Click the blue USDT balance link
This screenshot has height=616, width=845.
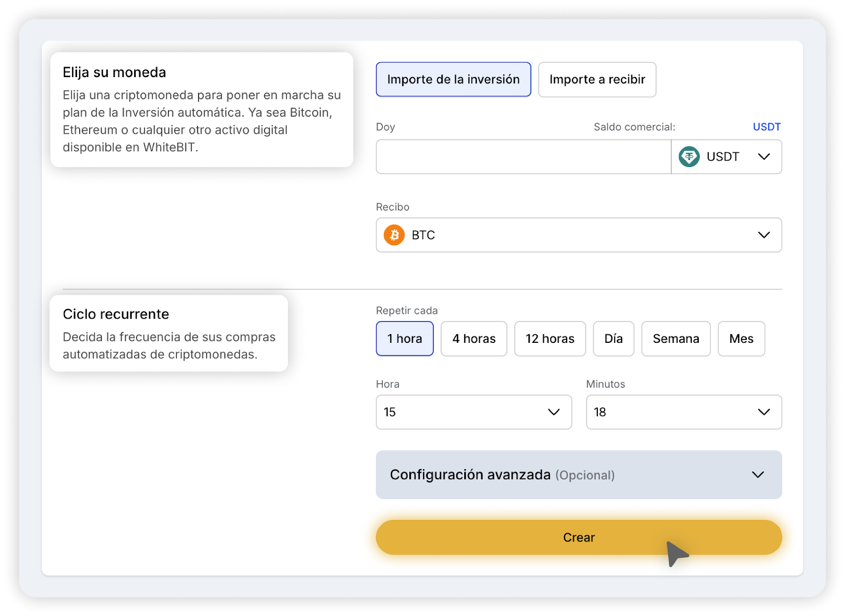766,127
